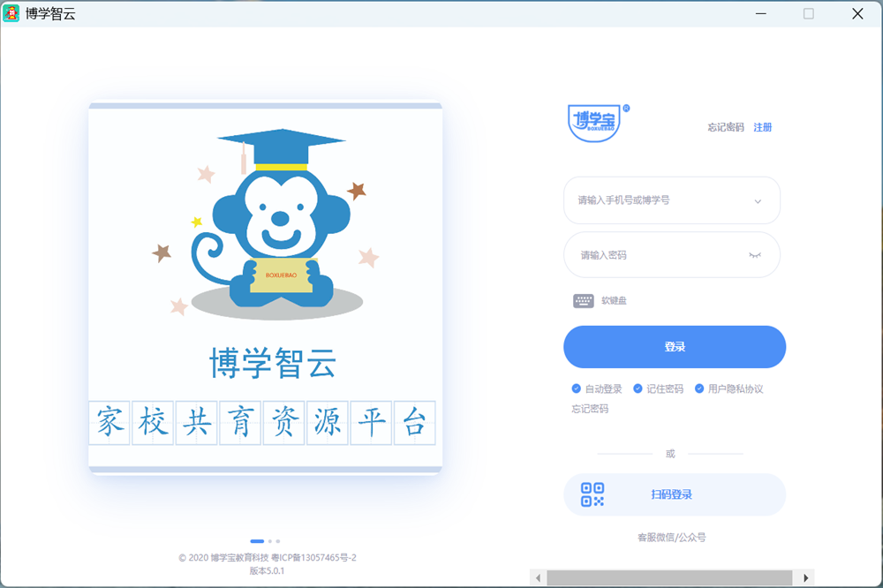883x588 pixels.
Task: Expand the account history dropdown arrow
Action: 758,201
